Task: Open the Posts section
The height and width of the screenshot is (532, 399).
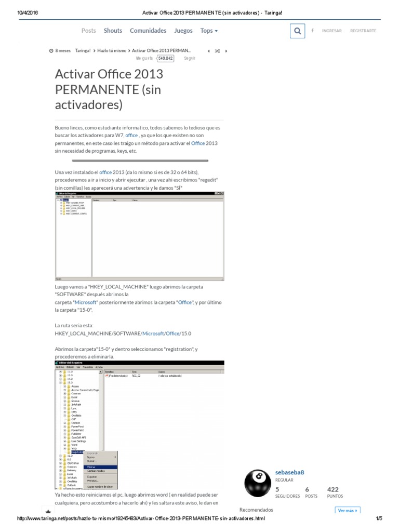Action: click(88, 31)
